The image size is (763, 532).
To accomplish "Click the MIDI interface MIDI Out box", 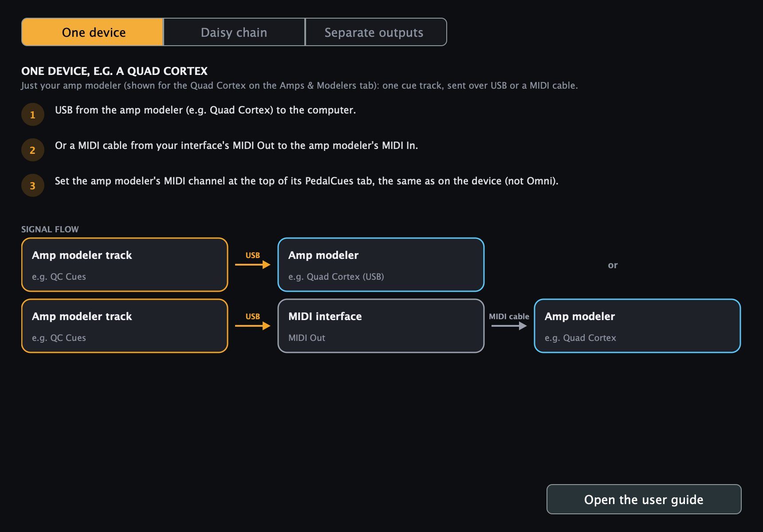I will [x=381, y=326].
